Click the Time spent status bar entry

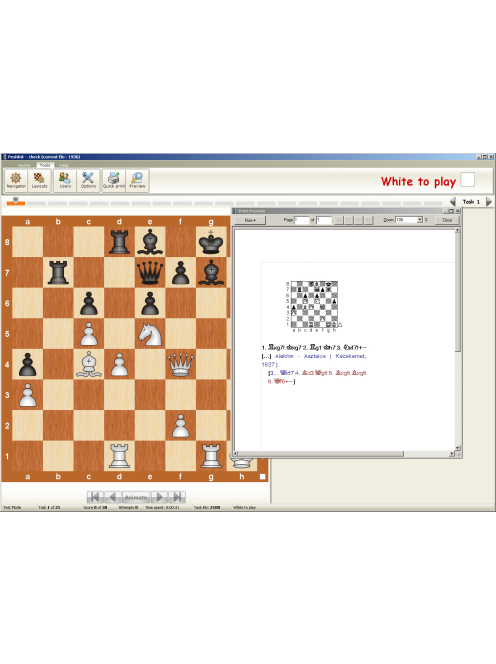click(x=162, y=507)
